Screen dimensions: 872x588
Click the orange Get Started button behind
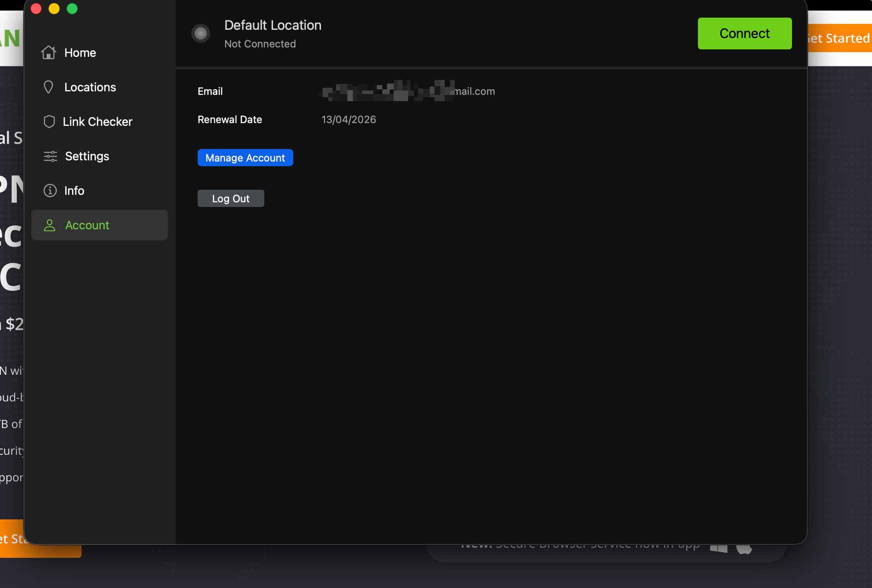click(x=840, y=38)
